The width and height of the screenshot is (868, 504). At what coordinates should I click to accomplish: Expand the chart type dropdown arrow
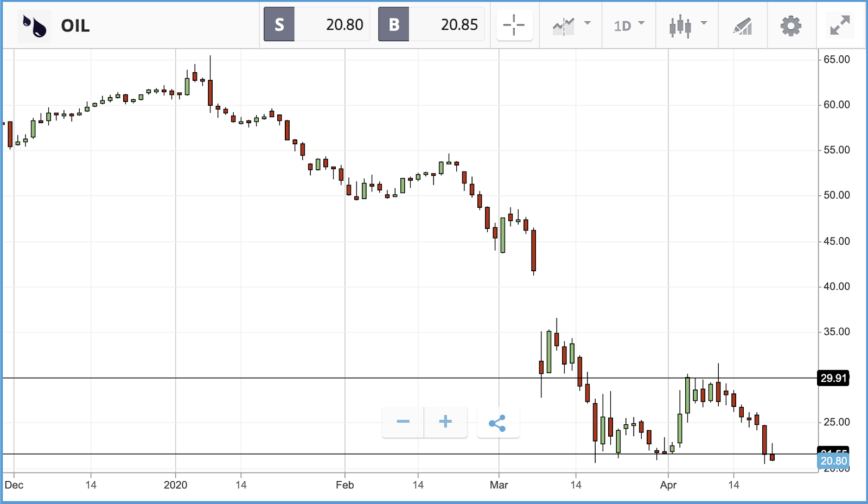704,23
